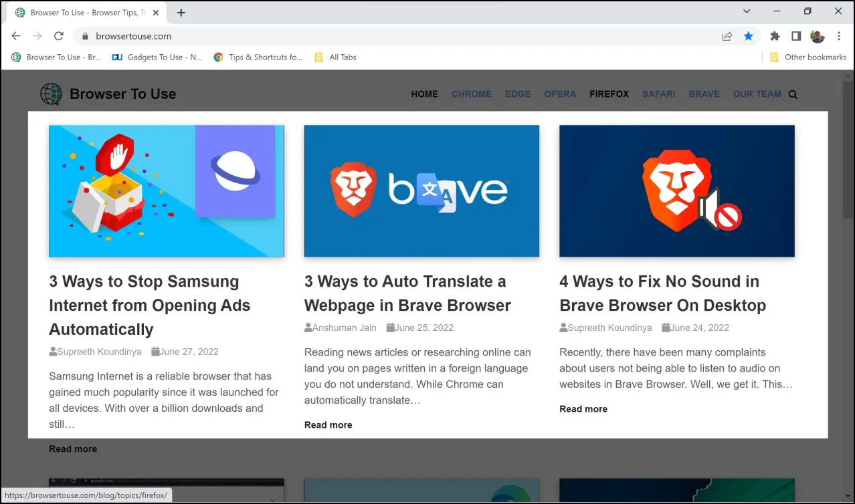Reload the page with the refresh icon
The width and height of the screenshot is (855, 504).
[x=59, y=36]
